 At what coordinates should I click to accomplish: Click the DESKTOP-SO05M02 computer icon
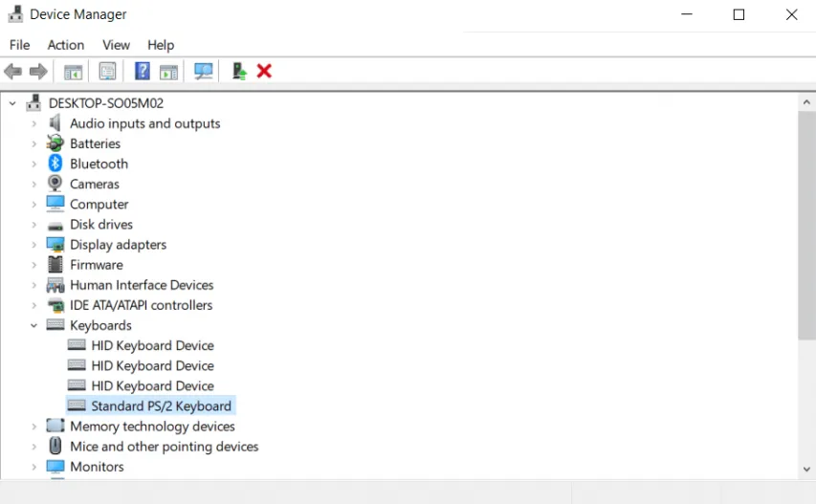[x=33, y=102]
